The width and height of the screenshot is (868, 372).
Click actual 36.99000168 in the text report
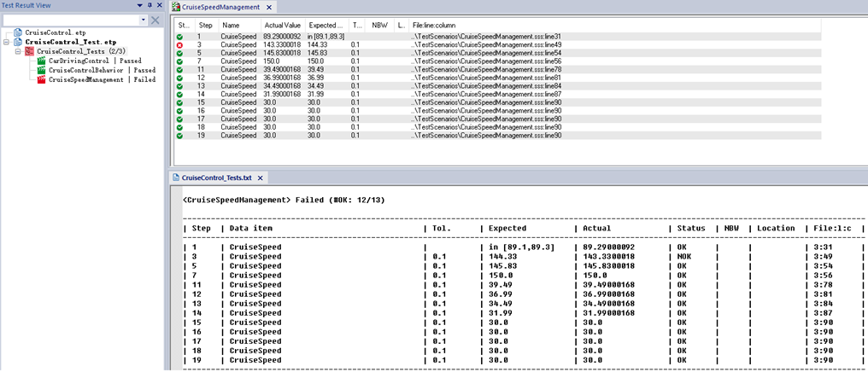tap(607, 294)
